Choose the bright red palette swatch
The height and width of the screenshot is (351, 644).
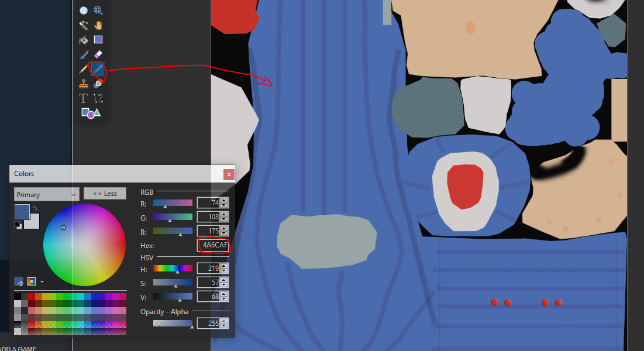(31, 297)
